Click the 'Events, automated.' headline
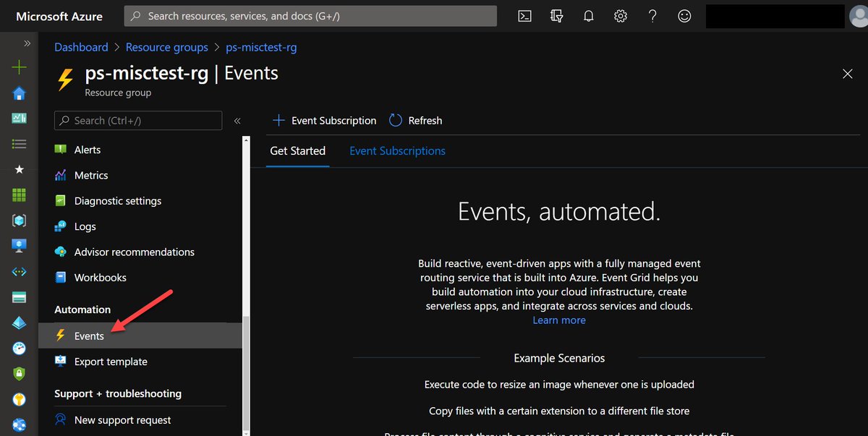Viewport: 868px width, 436px height. tap(559, 211)
